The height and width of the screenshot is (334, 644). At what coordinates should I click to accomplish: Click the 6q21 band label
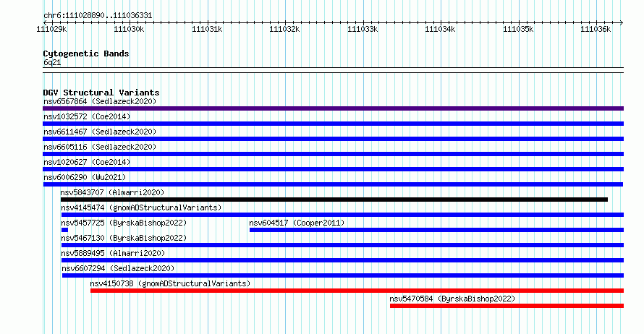tap(52, 62)
